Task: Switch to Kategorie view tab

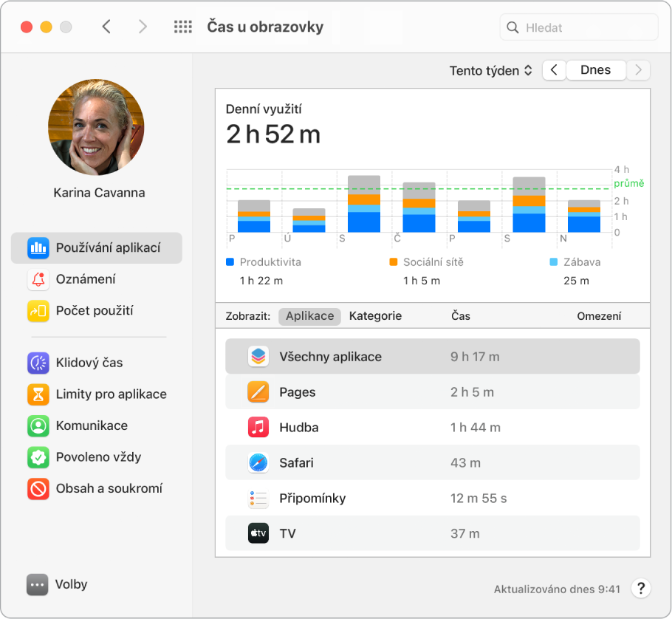Action: [x=375, y=316]
